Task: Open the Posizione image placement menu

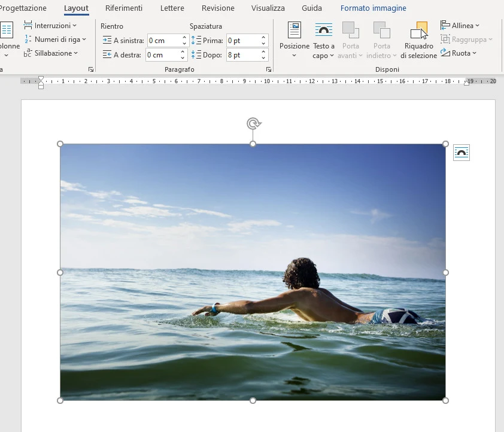Action: (x=294, y=39)
